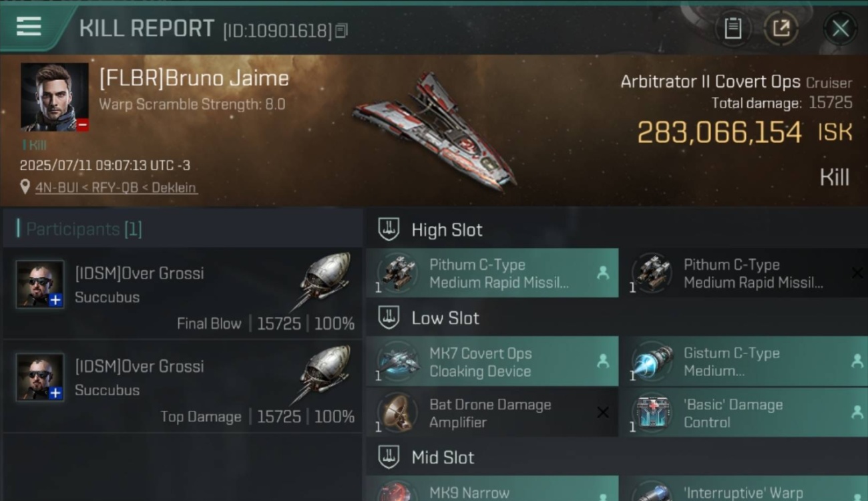868x501 pixels.
Task: Select the MK7 Covert Ops Cloaking Device
Action: [x=492, y=362]
